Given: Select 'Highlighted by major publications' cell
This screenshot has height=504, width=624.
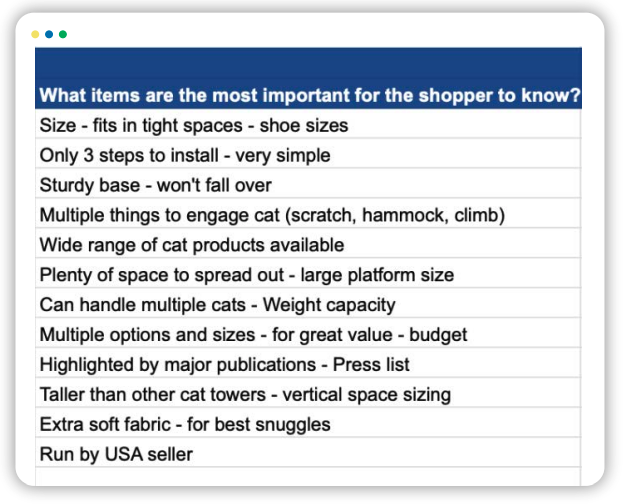Looking at the screenshot, I should tap(308, 363).
